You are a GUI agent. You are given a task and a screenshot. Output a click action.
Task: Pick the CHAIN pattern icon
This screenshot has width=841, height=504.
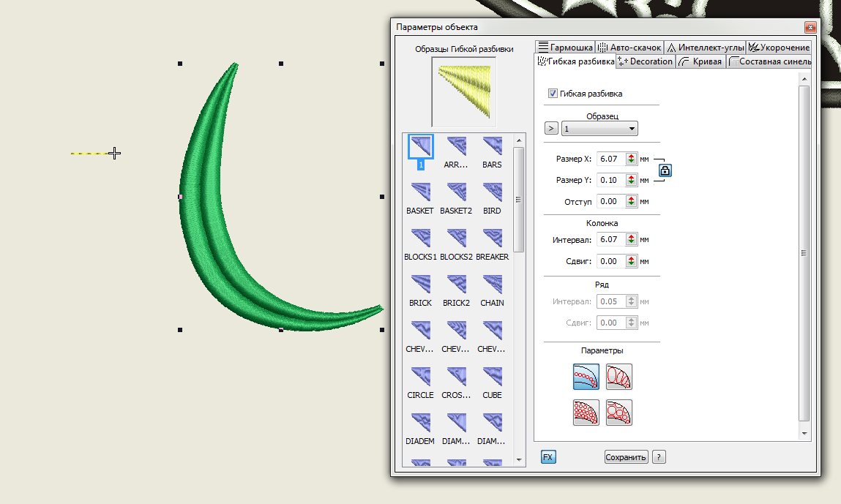coord(492,285)
